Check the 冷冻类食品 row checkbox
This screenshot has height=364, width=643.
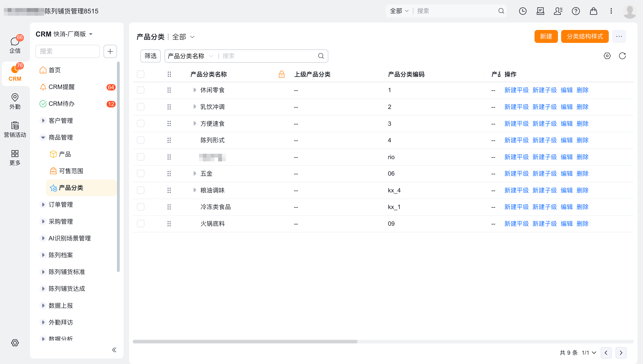141,207
